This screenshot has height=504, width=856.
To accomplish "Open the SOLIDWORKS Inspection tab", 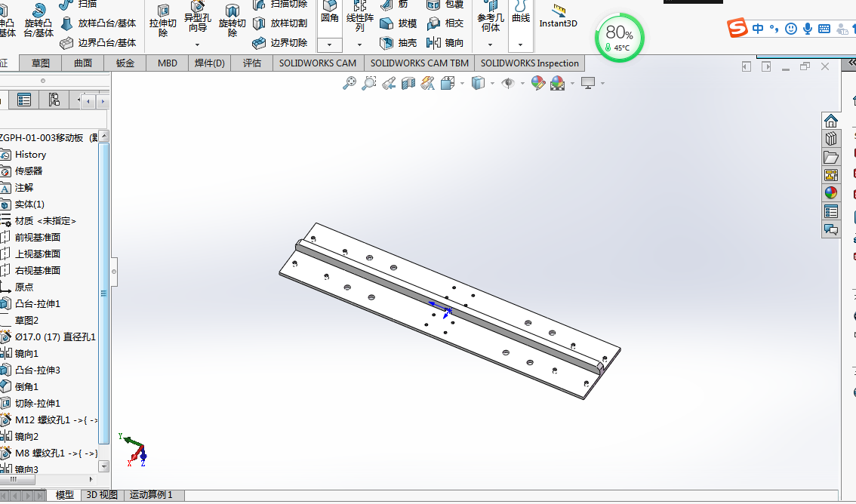I will coord(530,63).
